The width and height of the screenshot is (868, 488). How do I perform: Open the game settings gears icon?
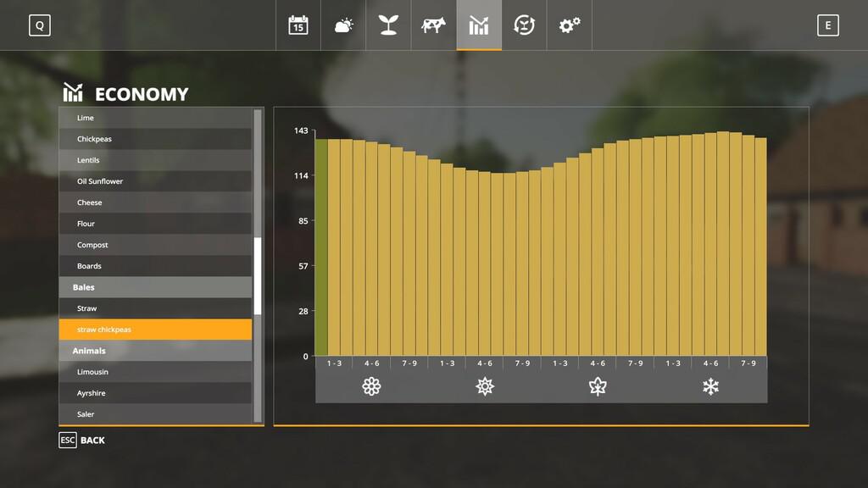[569, 25]
